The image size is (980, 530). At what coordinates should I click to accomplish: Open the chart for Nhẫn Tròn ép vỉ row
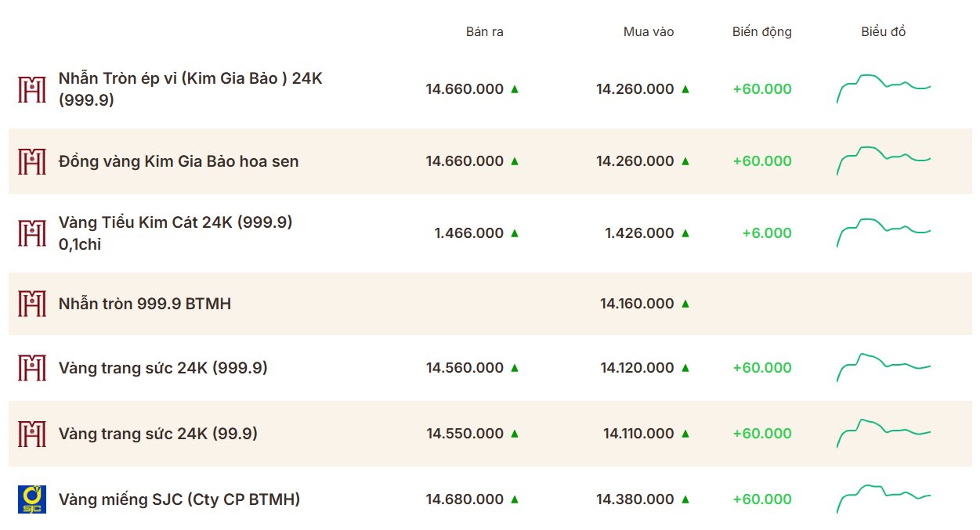[x=884, y=88]
